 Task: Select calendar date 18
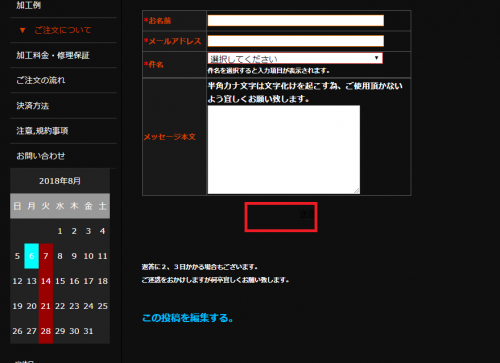pos(103,281)
